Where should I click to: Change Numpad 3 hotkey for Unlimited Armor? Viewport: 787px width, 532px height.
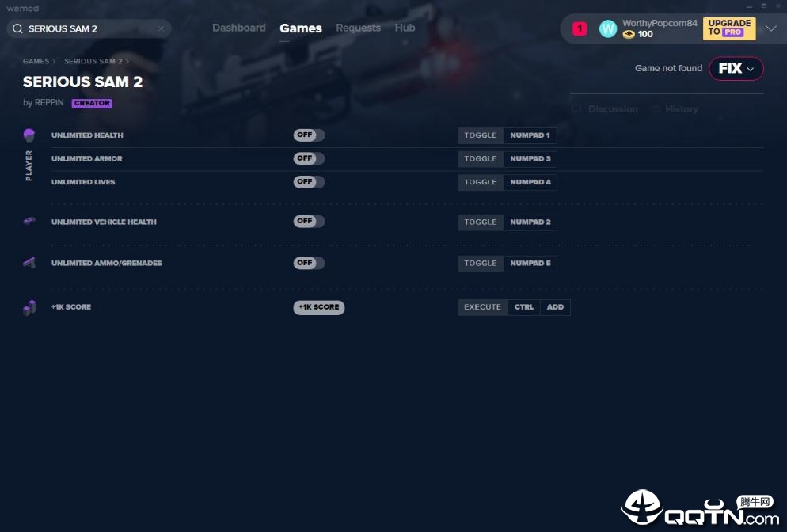[530, 158]
